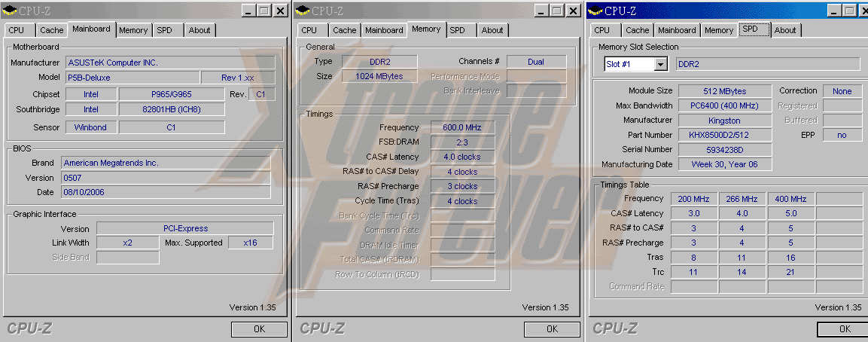The width and height of the screenshot is (868, 342).
Task: Click the 'Week 30, Year 06' date field
Action: click(725, 164)
